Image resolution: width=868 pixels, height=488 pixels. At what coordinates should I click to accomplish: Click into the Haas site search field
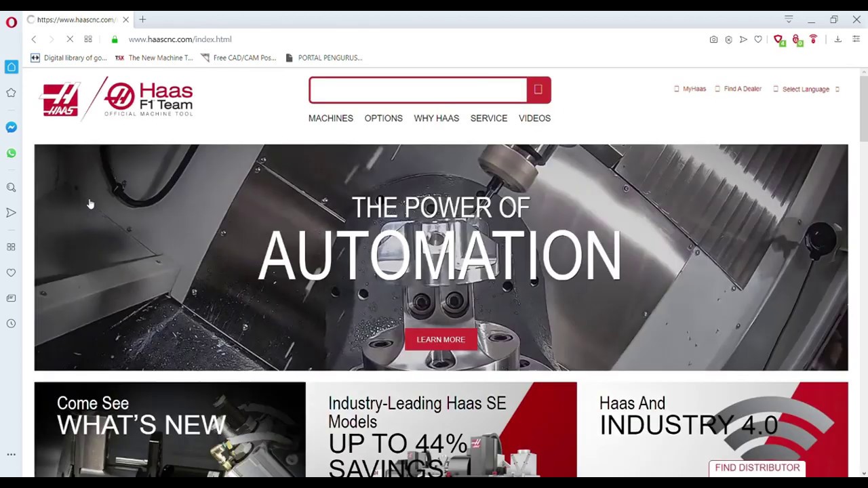418,90
